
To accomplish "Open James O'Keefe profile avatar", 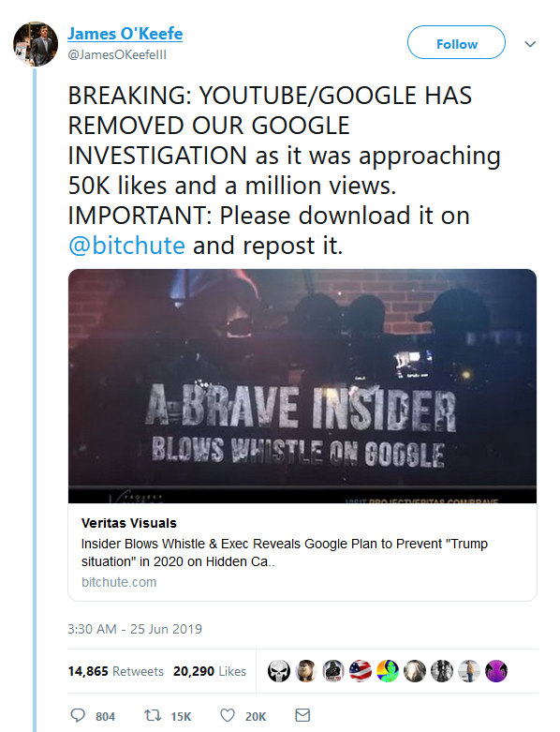I will (36, 44).
